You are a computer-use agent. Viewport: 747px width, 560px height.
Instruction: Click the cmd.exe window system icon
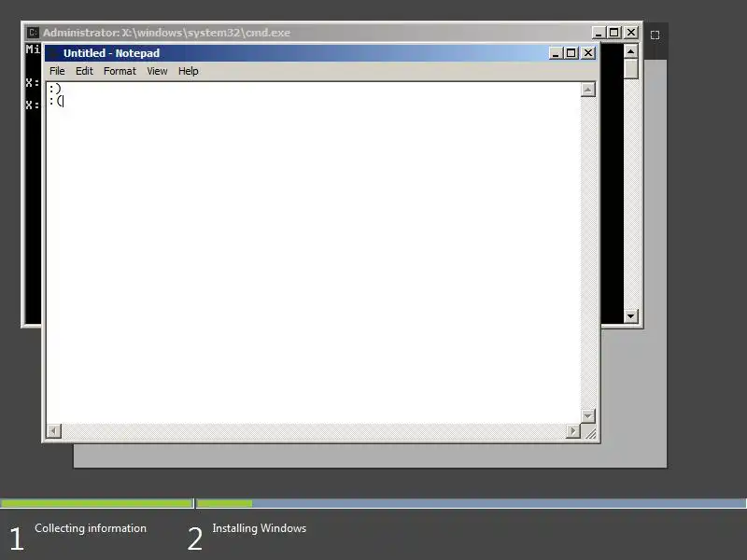click(x=33, y=33)
